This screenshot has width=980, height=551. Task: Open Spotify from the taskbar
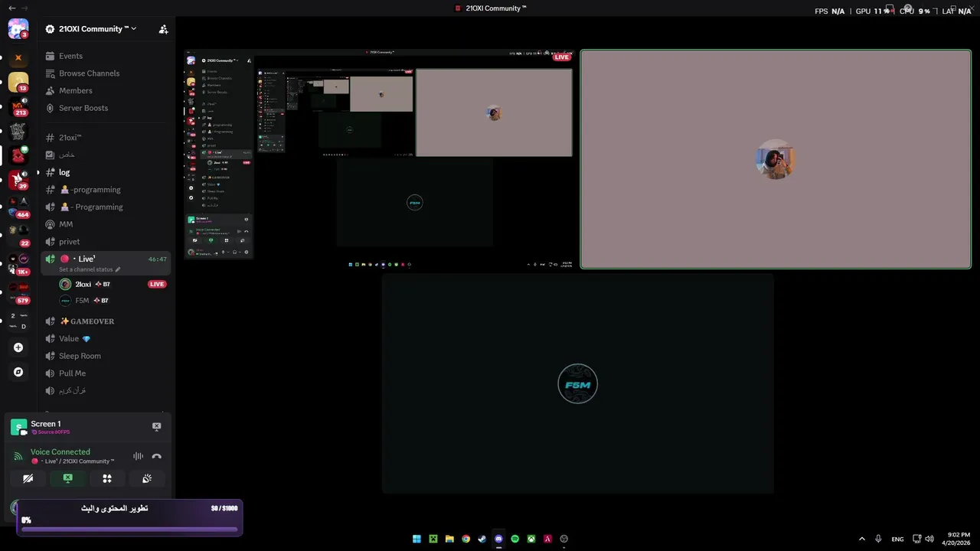[x=514, y=539]
